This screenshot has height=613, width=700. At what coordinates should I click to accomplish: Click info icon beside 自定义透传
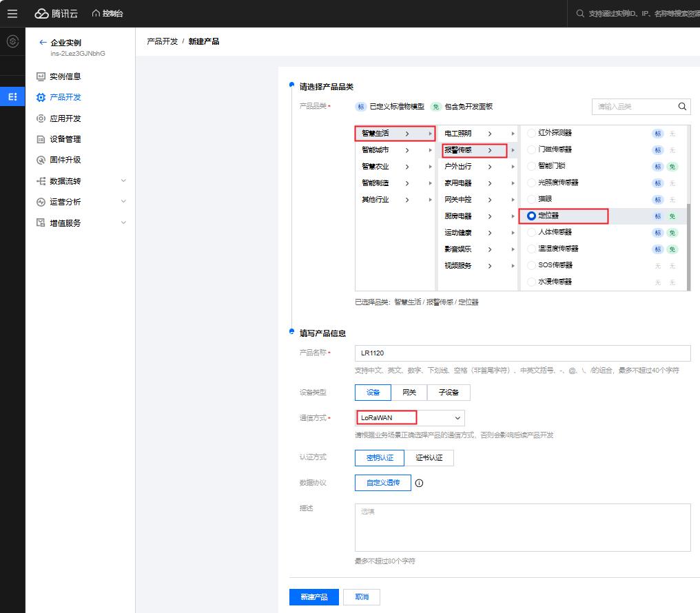419,483
